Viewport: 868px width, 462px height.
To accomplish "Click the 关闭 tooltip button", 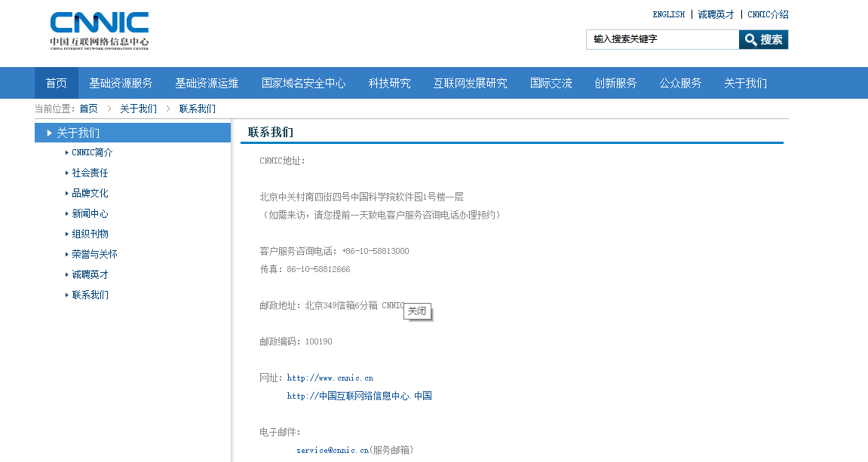I will (417, 311).
